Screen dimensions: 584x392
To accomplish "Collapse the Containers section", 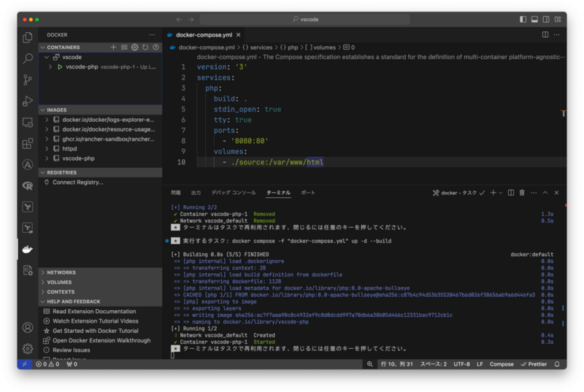I will 43,47.
